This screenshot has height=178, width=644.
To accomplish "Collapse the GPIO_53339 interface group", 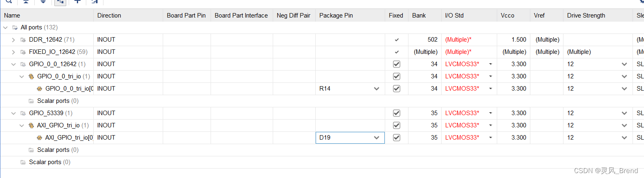I will pos(13,113).
